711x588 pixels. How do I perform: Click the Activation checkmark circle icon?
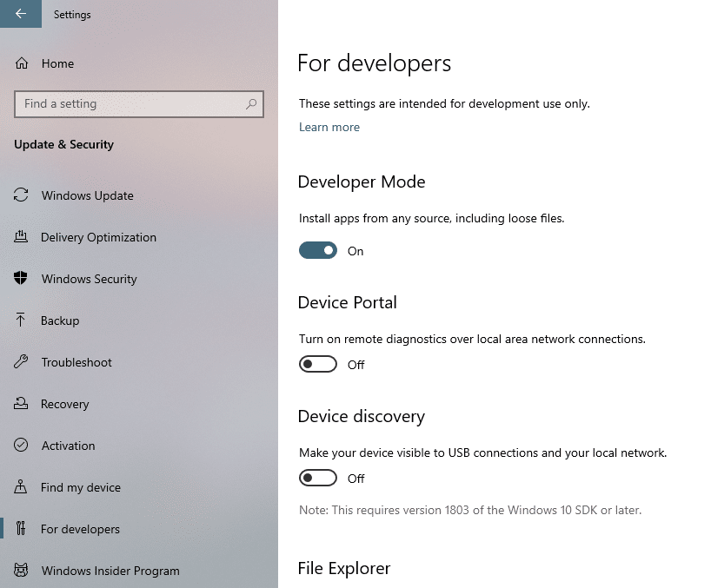(21, 445)
